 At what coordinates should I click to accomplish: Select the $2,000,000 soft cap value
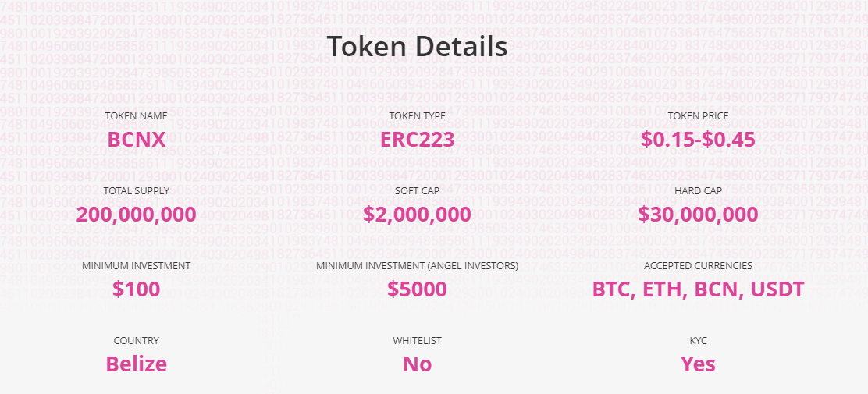(417, 214)
